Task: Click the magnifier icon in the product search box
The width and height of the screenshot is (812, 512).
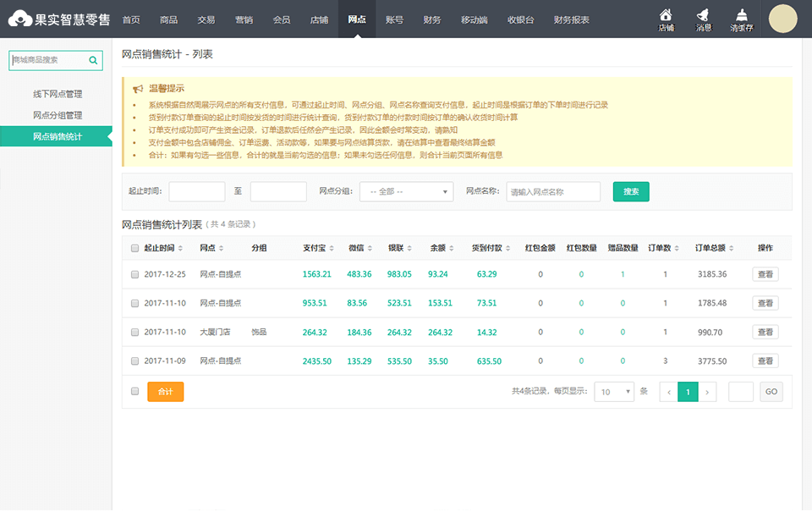Action: [x=93, y=60]
